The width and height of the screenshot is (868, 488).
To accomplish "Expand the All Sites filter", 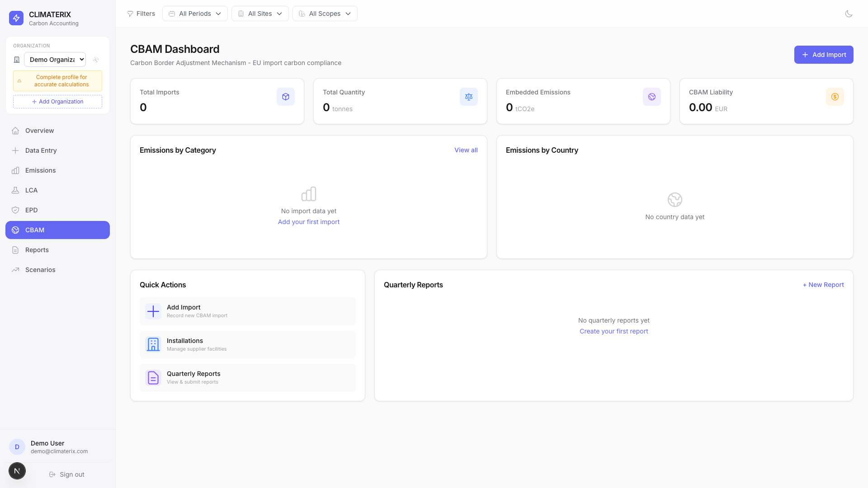I will pos(260,14).
